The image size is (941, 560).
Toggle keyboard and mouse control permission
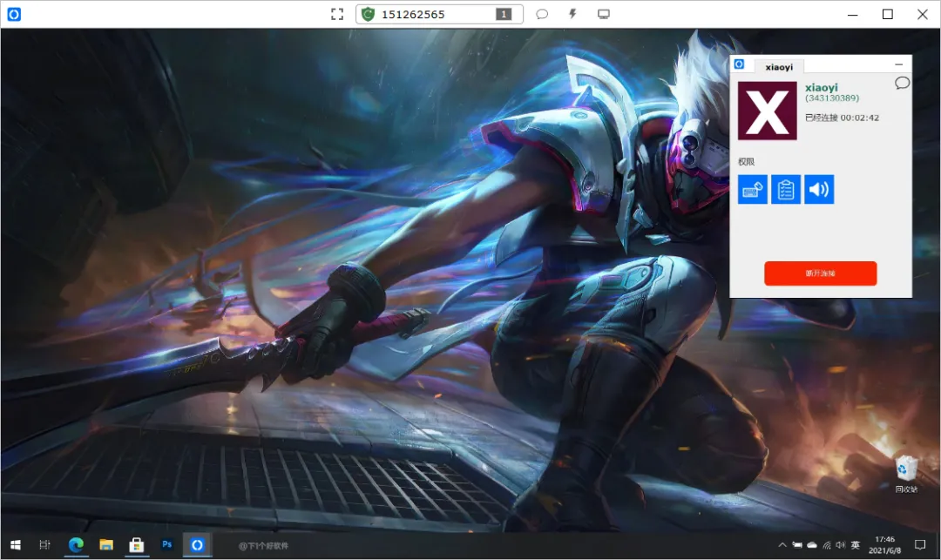tap(753, 190)
